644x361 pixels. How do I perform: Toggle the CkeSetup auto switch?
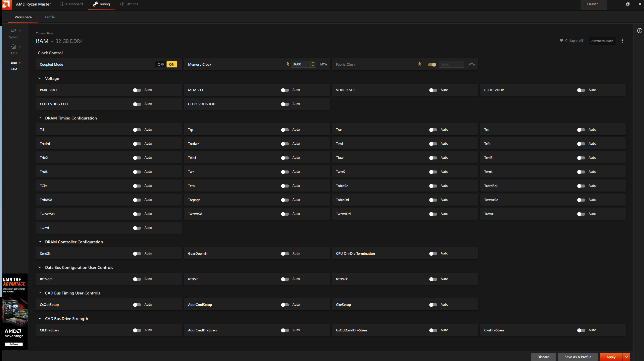pos(433,305)
